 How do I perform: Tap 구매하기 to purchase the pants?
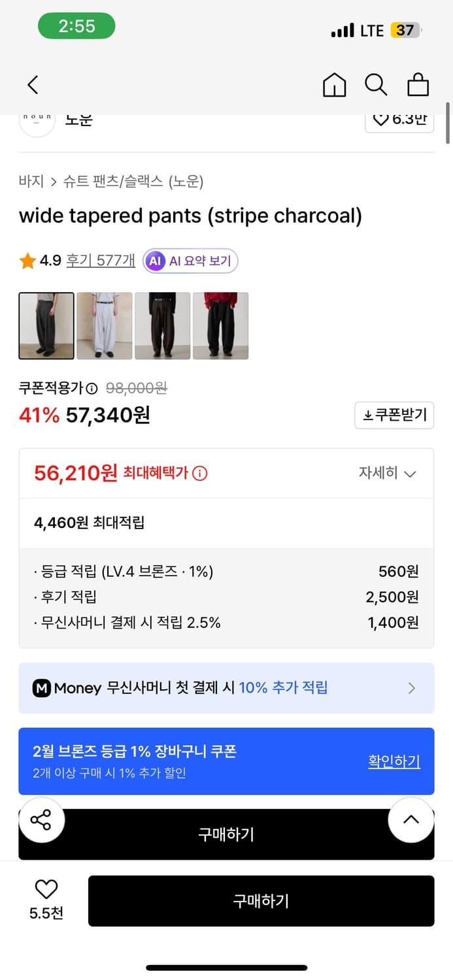point(261,901)
